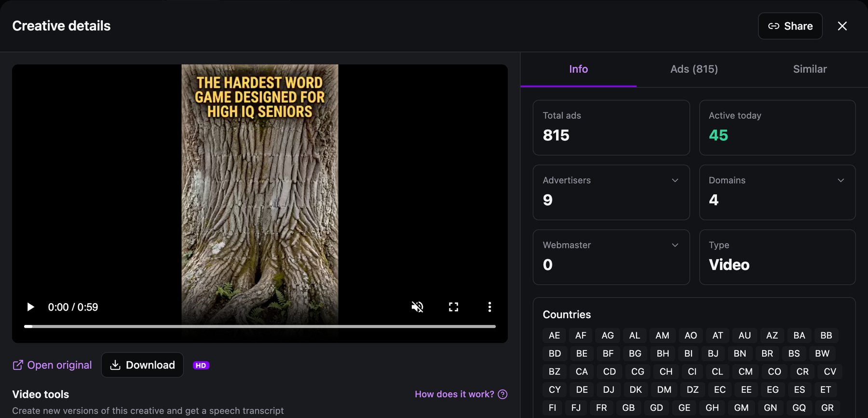Select country tag GB
Viewport: 868px width, 418px height.
coord(628,408)
